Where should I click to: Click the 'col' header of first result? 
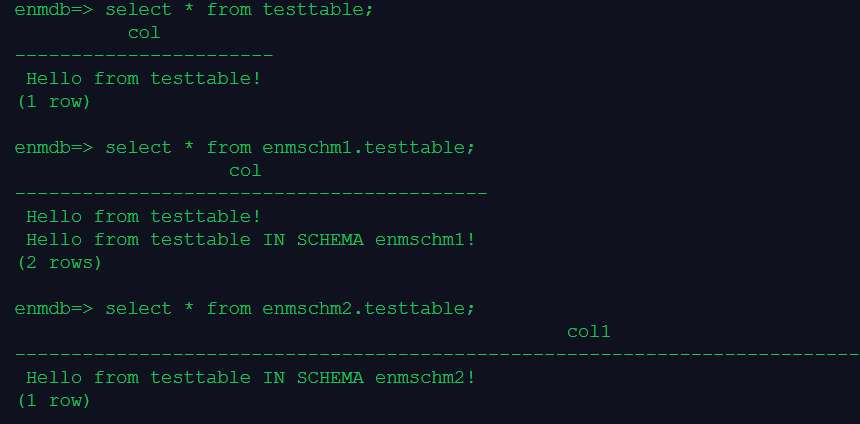pos(144,33)
